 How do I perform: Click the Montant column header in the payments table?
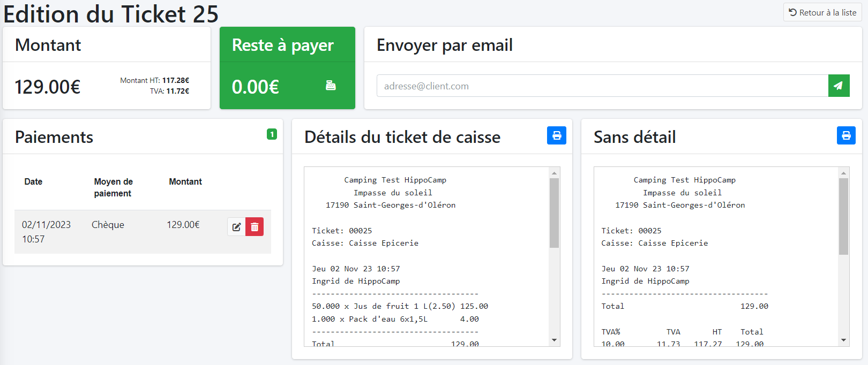point(185,182)
